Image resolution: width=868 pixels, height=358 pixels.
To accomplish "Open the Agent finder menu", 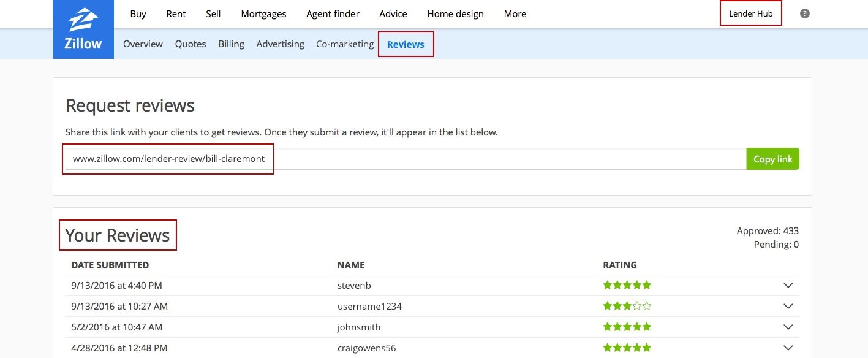I will [333, 13].
